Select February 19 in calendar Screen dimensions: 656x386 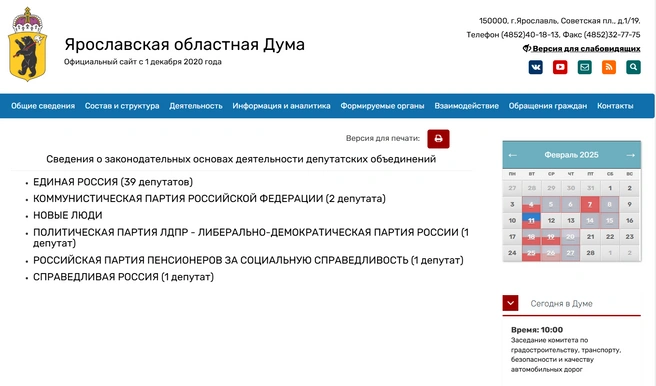pyautogui.click(x=551, y=237)
